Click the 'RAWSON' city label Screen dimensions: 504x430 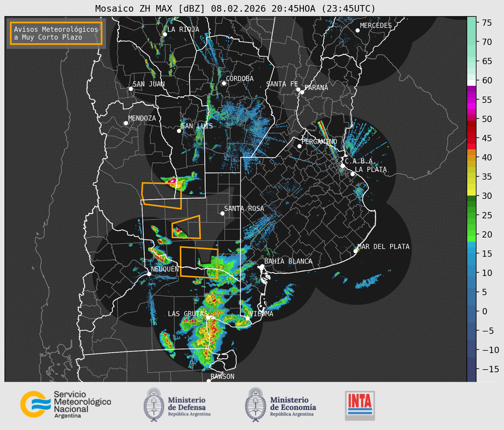(x=223, y=376)
